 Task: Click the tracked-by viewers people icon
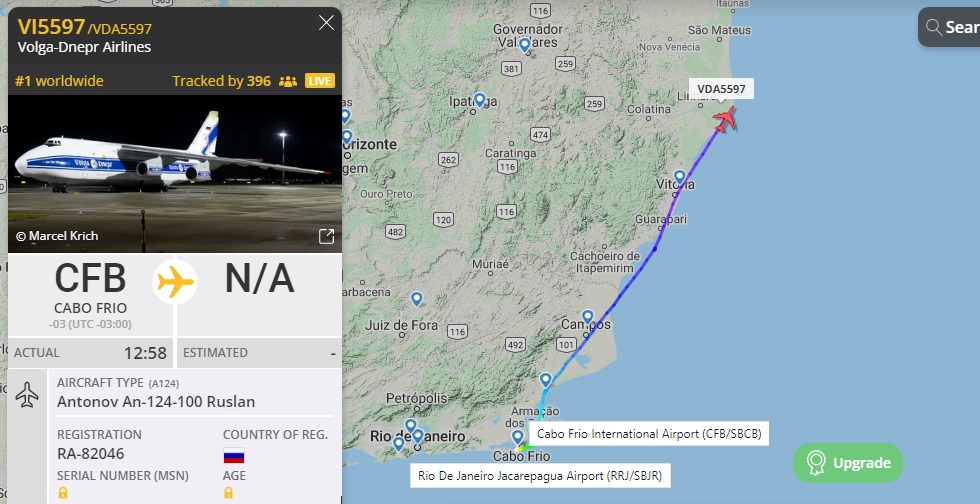[x=288, y=81]
